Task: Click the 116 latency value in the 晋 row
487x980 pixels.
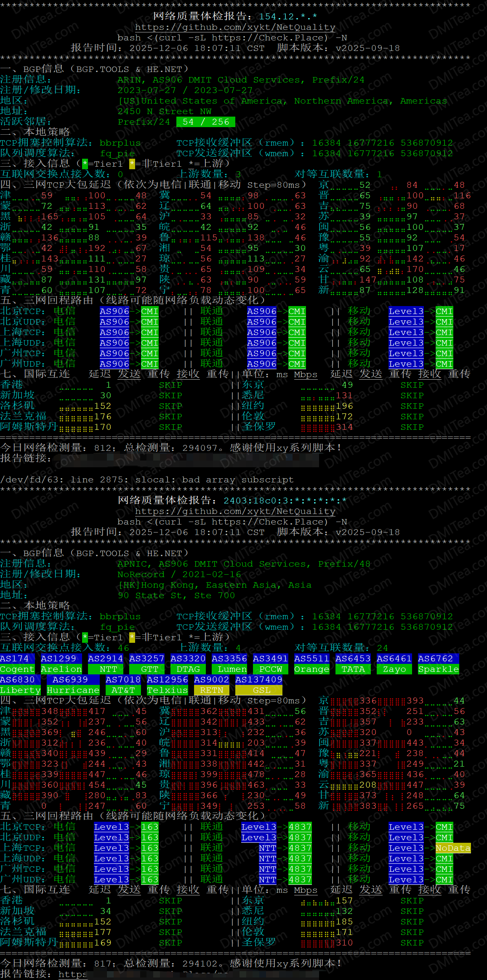Action: click(x=462, y=196)
